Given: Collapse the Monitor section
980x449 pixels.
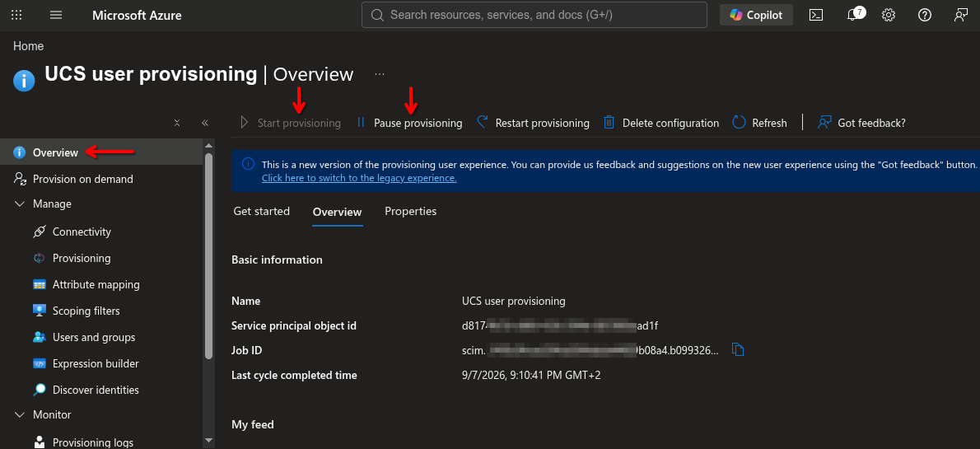Looking at the screenshot, I should (x=20, y=414).
